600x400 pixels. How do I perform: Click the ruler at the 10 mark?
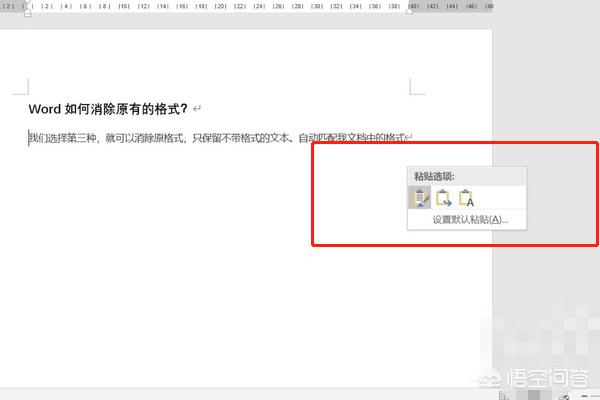[x=124, y=7]
